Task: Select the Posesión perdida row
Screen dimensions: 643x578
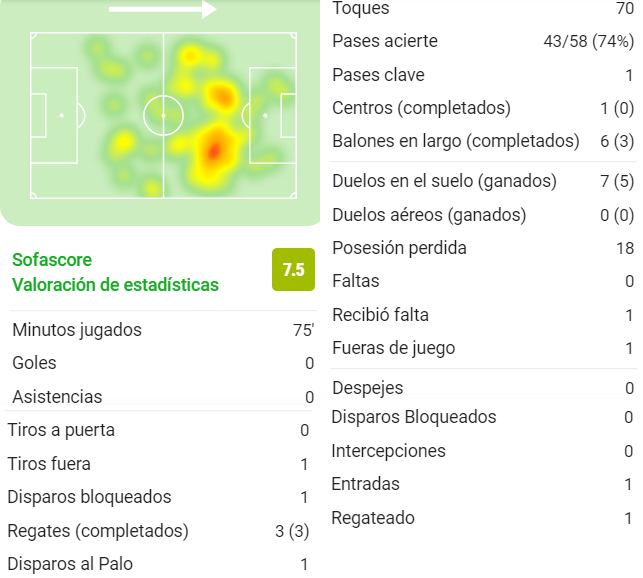Action: [483, 248]
